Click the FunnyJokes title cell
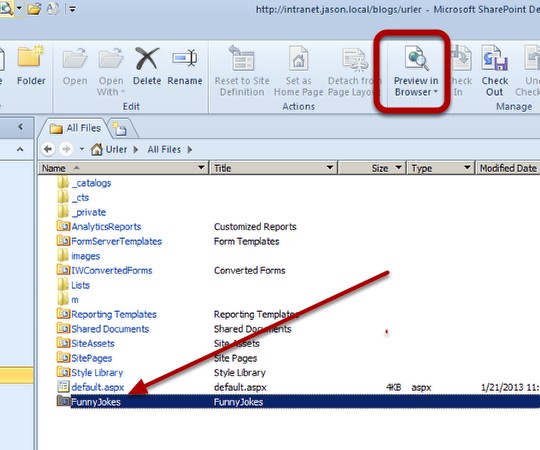This screenshot has width=540, height=450. click(x=238, y=402)
